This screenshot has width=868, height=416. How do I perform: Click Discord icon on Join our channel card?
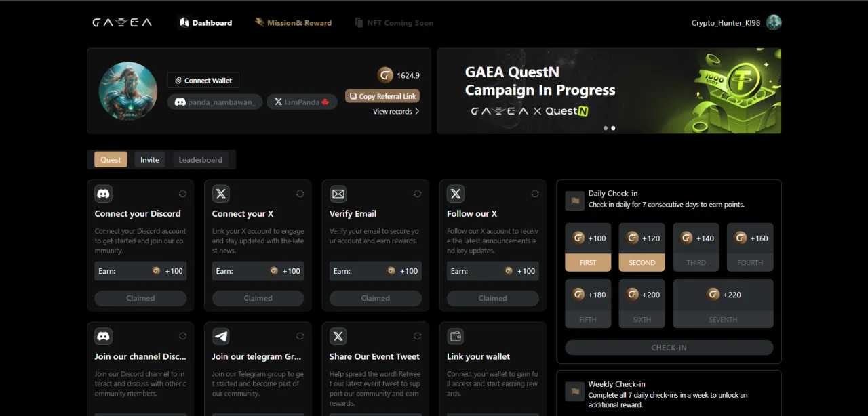tap(104, 336)
